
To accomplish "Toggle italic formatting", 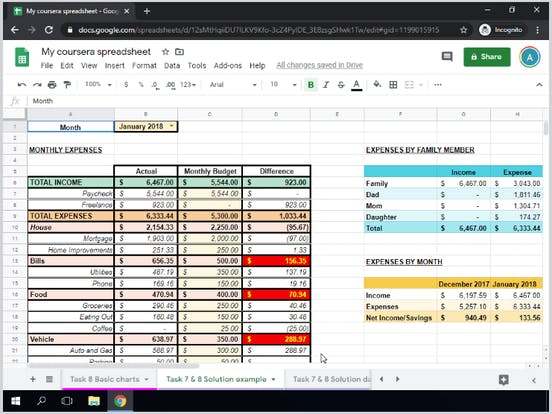I will coord(326,84).
